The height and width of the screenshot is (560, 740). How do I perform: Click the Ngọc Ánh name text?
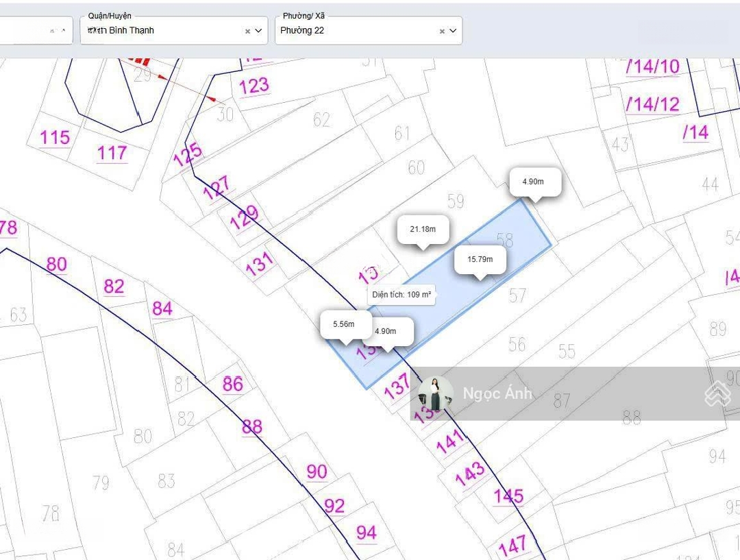pos(497,393)
